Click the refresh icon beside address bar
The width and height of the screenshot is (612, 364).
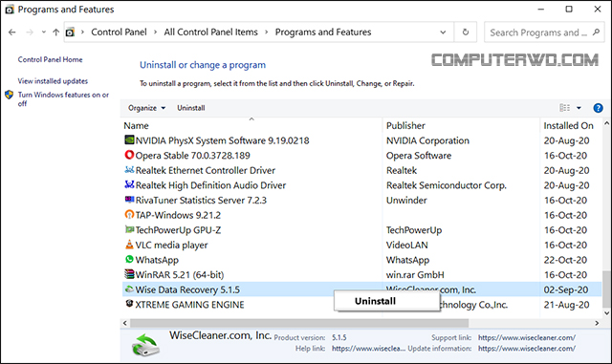pyautogui.click(x=466, y=32)
